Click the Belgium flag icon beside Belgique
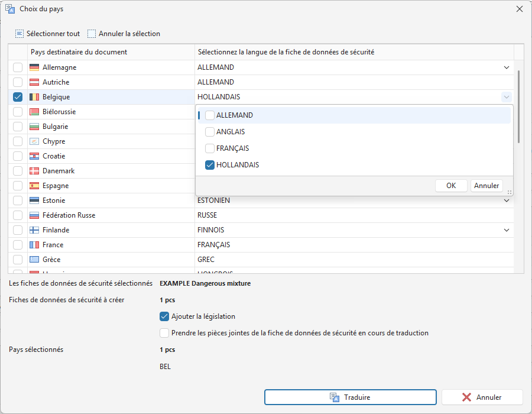Screen dimensions: 532x414 click(x=34, y=97)
